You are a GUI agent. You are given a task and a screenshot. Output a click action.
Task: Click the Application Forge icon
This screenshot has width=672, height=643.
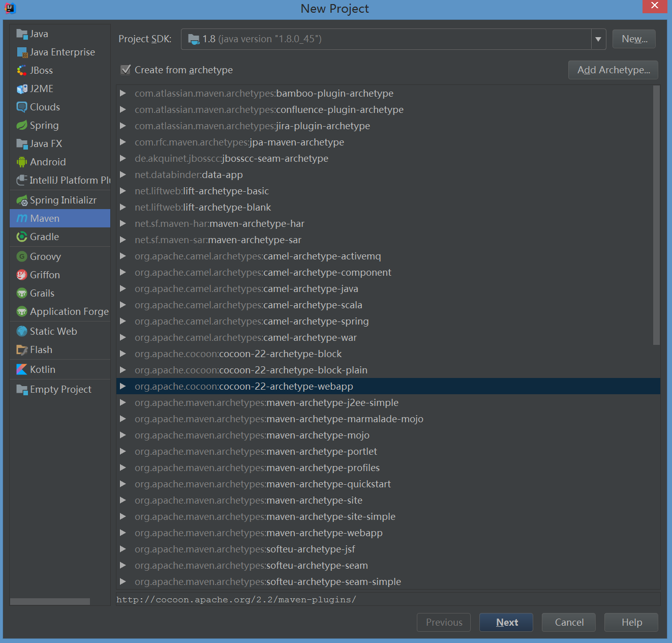[x=22, y=312]
